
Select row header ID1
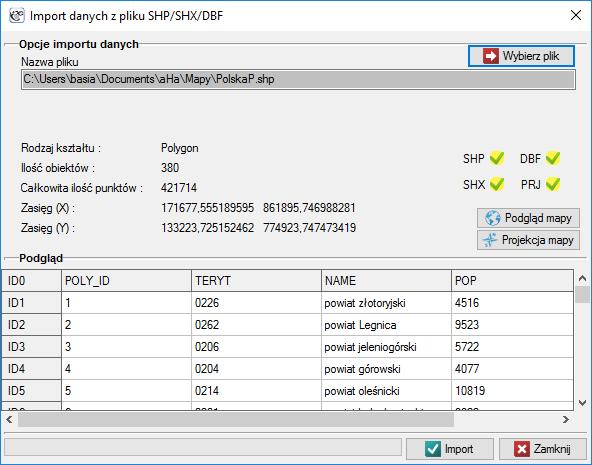(x=32, y=303)
